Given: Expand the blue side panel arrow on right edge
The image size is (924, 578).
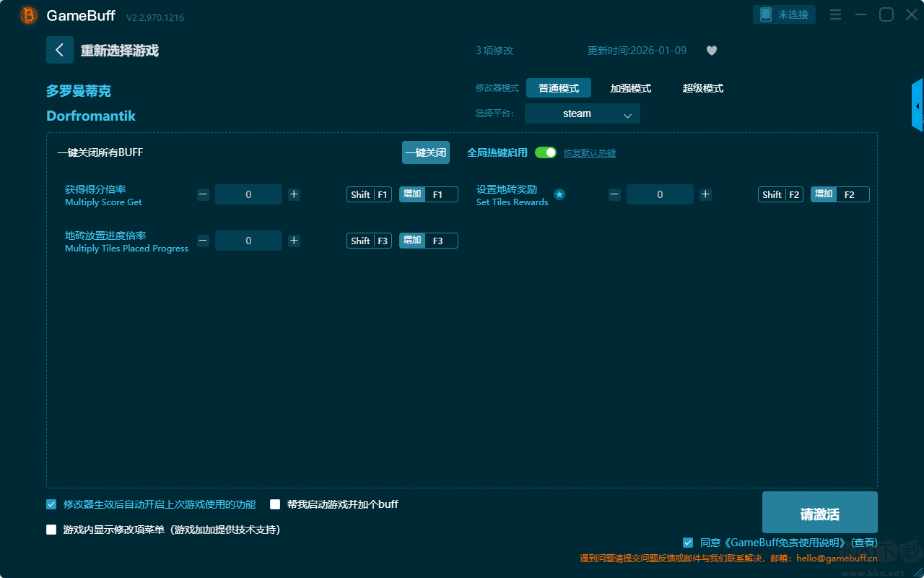Looking at the screenshot, I should click(918, 106).
